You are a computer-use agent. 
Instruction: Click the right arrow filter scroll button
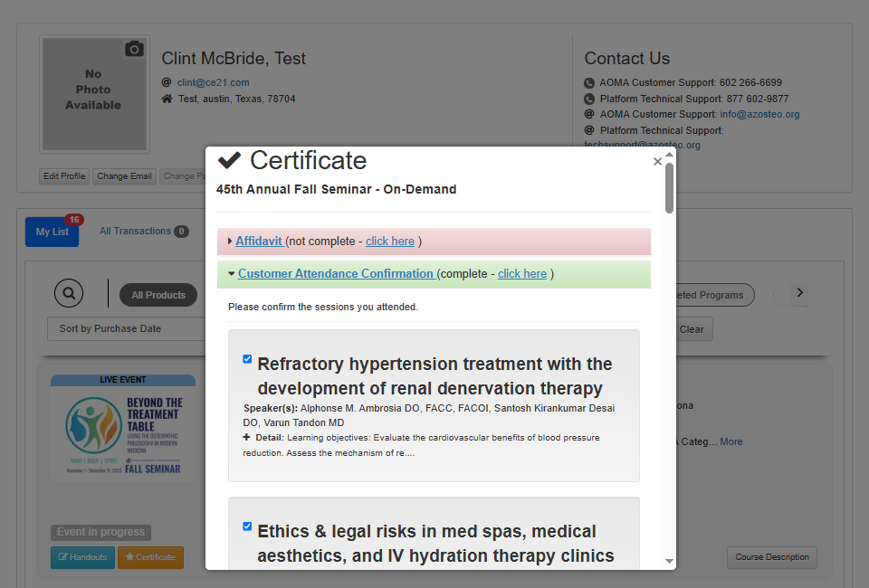(799, 293)
